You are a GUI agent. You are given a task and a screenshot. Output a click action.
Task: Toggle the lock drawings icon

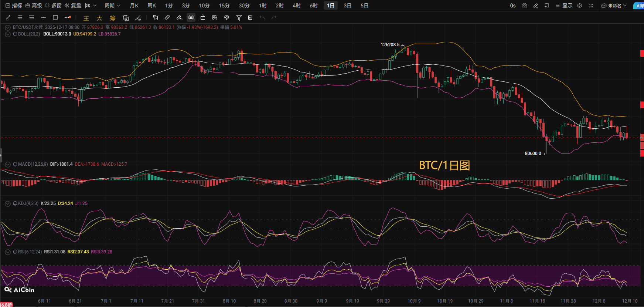coord(203,17)
